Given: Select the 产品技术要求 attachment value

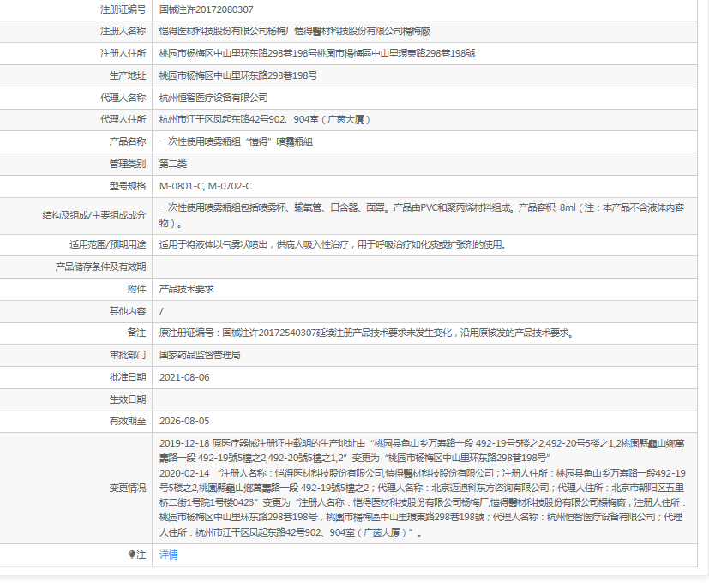Looking at the screenshot, I should pos(186,289).
